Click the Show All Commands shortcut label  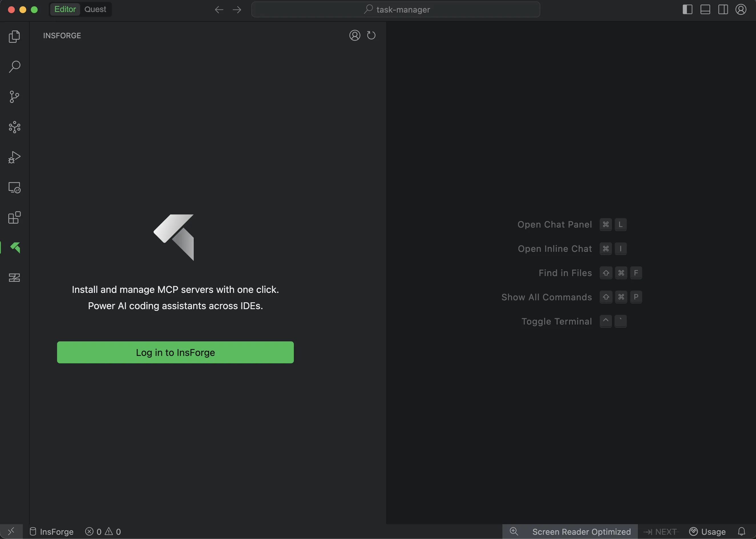(x=547, y=297)
